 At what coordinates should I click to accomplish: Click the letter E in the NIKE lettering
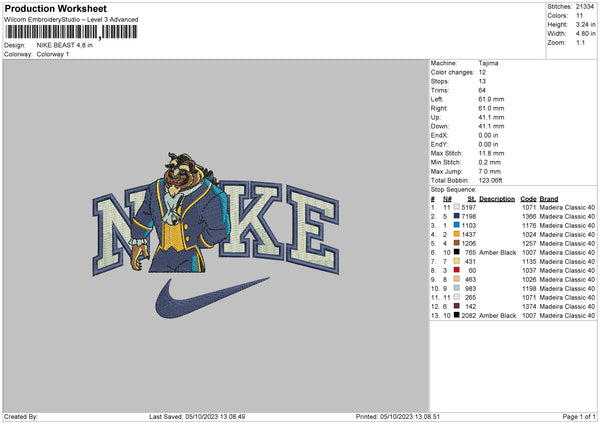tap(313, 229)
